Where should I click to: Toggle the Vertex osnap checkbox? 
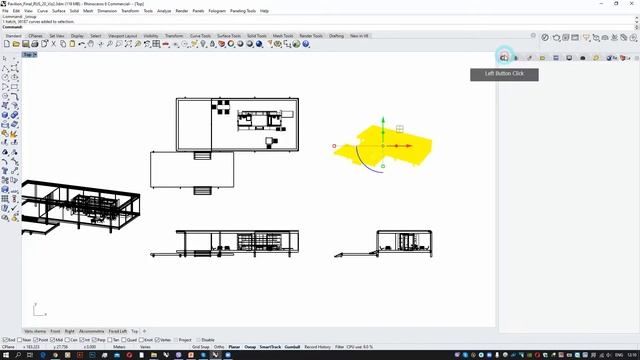pyautogui.click(x=157, y=340)
